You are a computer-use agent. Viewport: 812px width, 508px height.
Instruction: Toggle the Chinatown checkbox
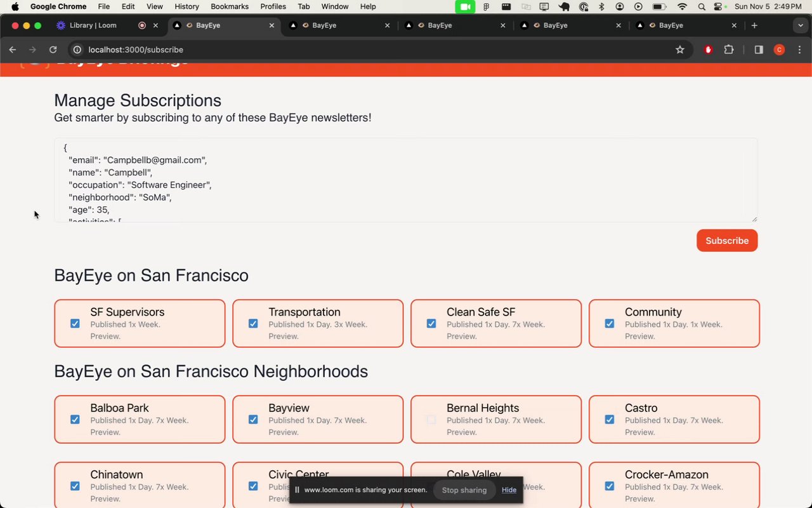[x=75, y=486]
